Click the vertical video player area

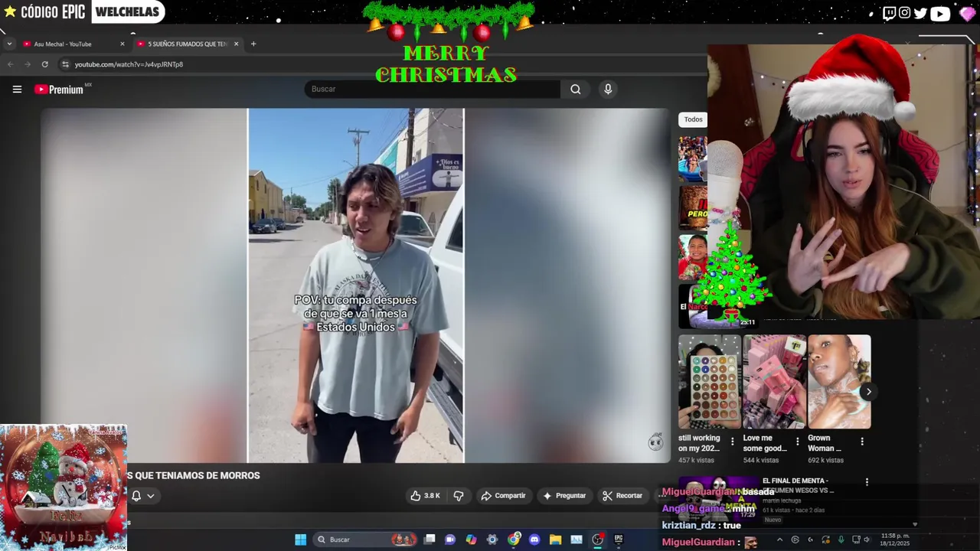tap(356, 285)
